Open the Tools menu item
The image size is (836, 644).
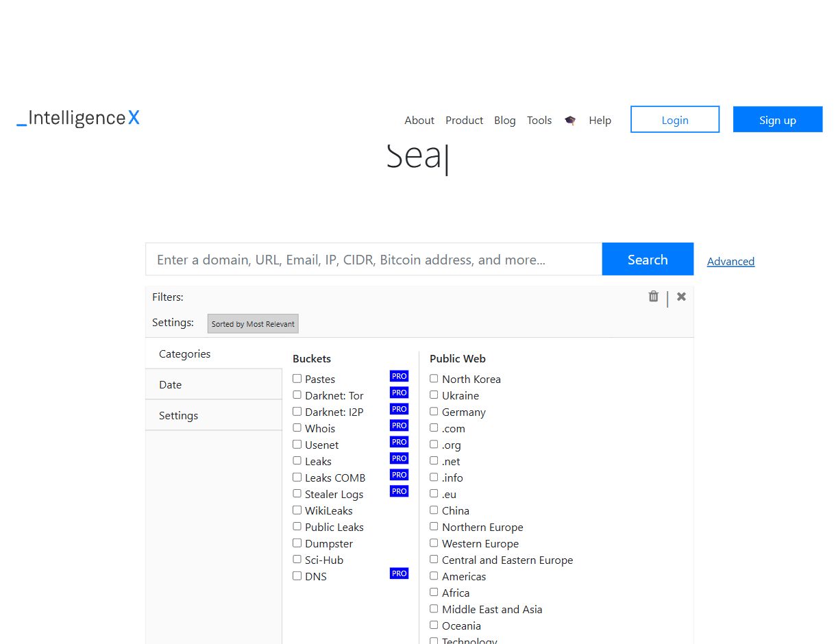[x=539, y=120]
